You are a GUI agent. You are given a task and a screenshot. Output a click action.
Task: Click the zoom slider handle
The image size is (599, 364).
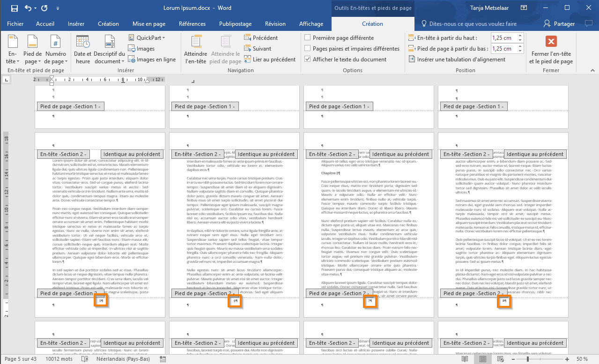click(x=529, y=359)
